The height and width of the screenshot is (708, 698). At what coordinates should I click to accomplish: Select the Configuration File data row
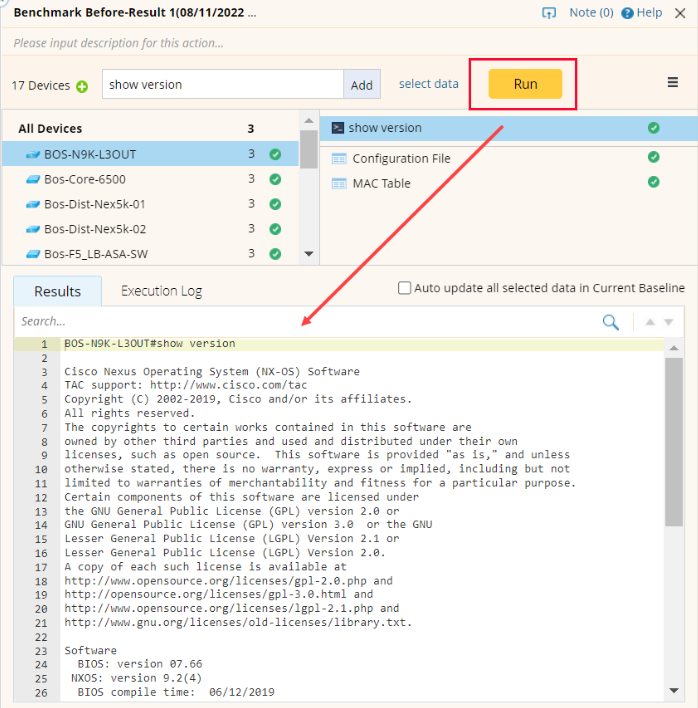coord(509,158)
